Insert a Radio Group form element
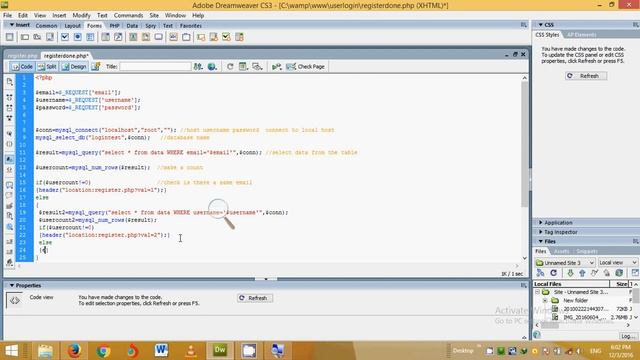 90,37
